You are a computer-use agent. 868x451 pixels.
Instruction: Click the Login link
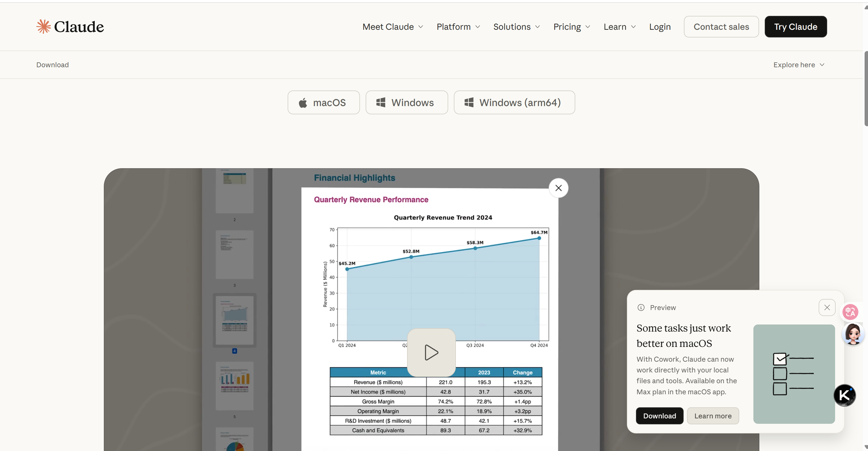click(660, 27)
